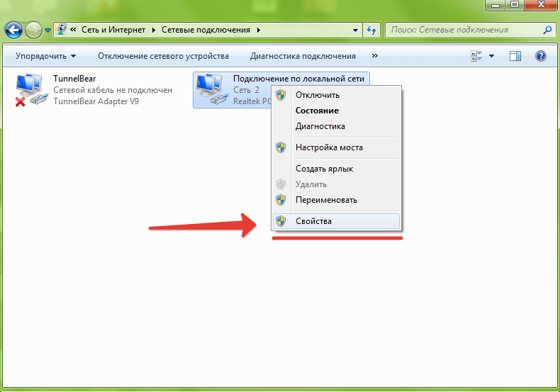Expand arrow after 'Сетевые подключения' breadcrumb
Viewport: 560px width, 392px height.
(x=258, y=30)
